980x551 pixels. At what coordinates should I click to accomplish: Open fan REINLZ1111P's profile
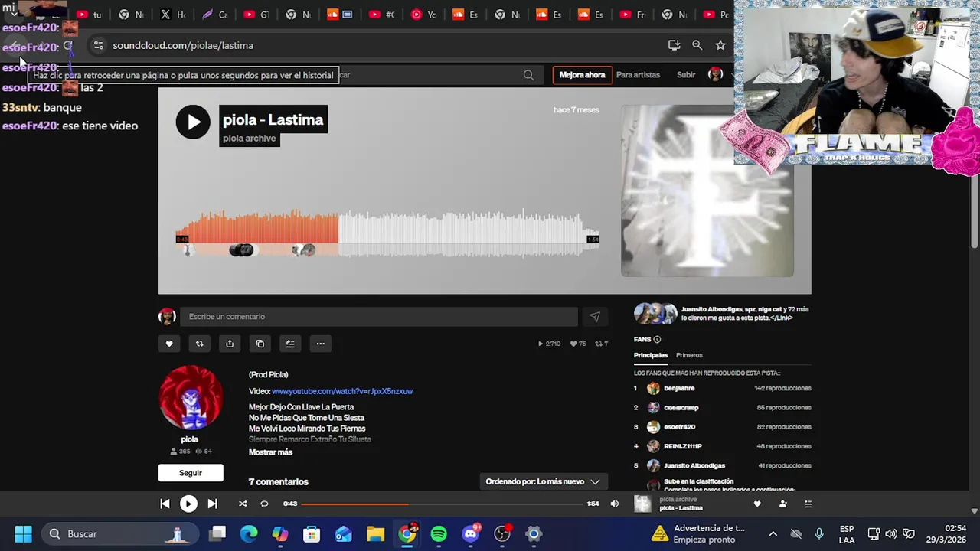click(x=683, y=446)
